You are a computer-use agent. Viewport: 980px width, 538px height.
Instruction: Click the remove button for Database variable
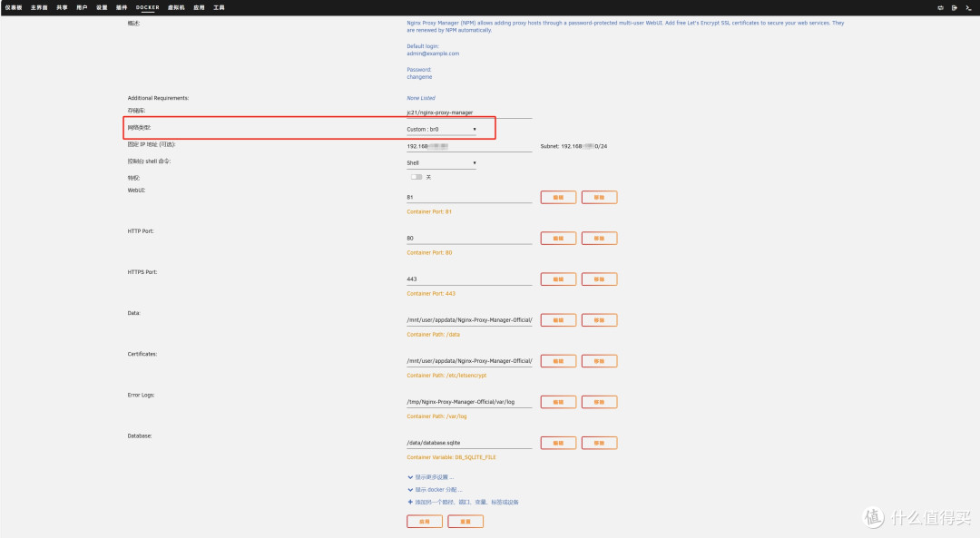[600, 443]
